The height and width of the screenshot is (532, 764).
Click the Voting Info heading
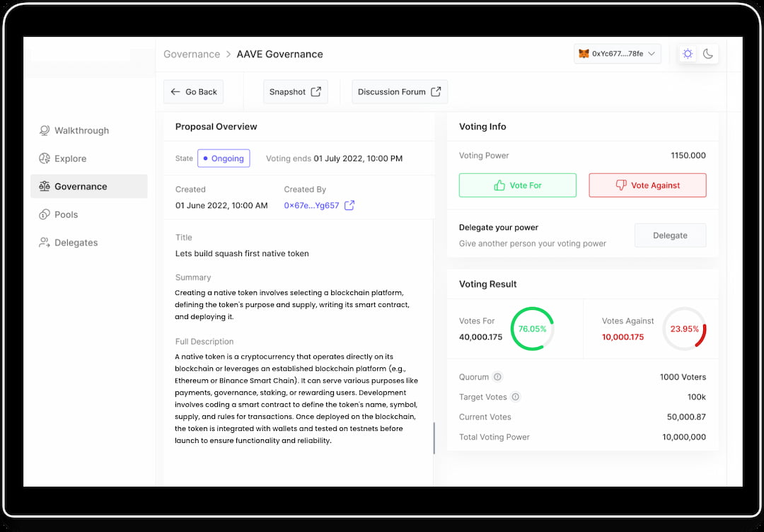point(482,127)
